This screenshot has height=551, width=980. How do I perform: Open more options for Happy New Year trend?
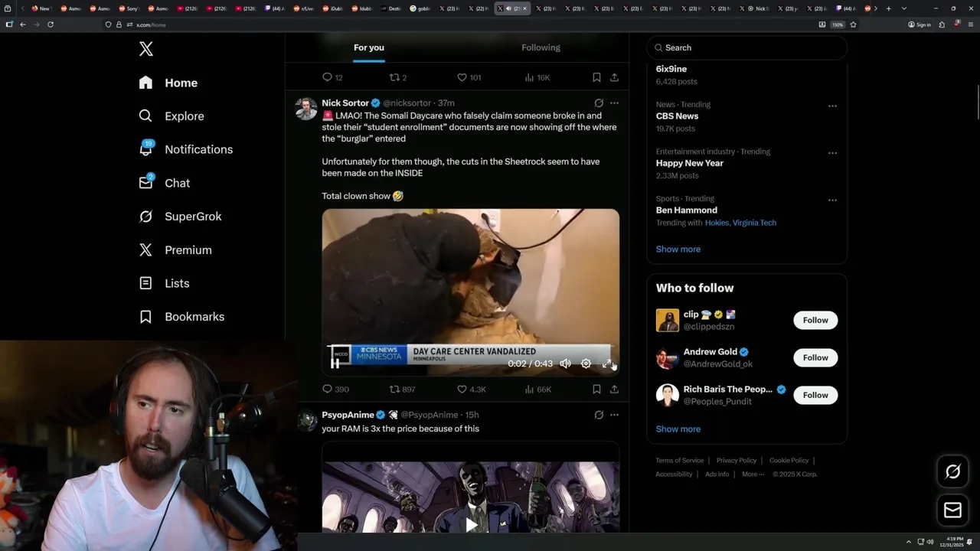point(832,152)
